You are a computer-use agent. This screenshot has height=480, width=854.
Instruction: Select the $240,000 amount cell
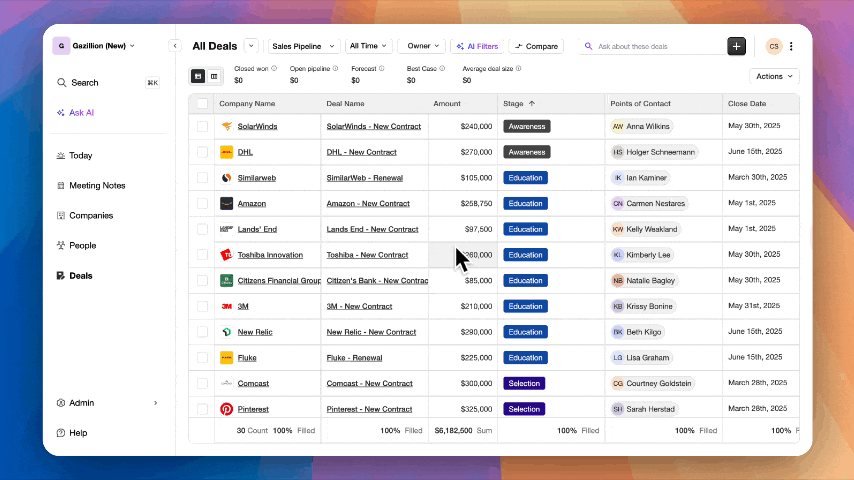tap(463, 126)
